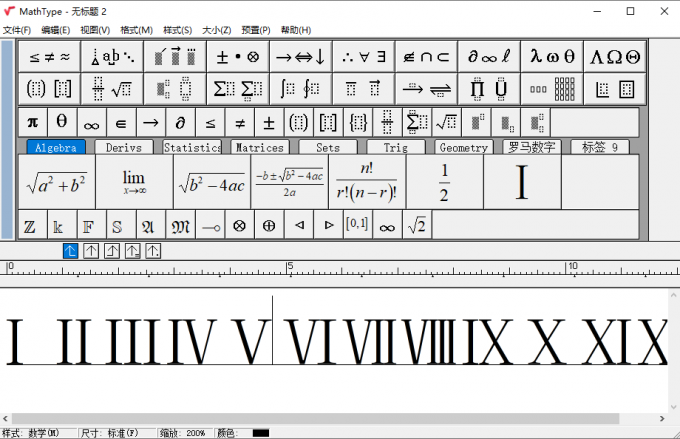
Task: Switch to Derivs tab
Action: (124, 147)
